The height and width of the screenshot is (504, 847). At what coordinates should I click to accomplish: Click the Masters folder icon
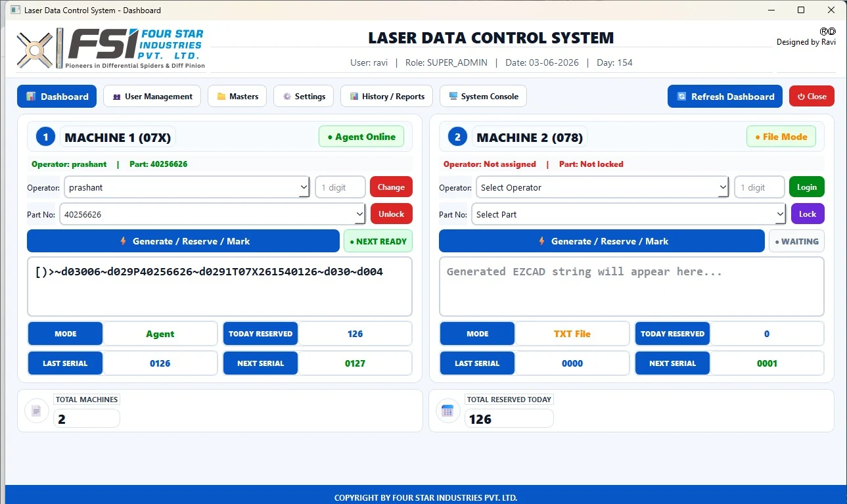221,97
